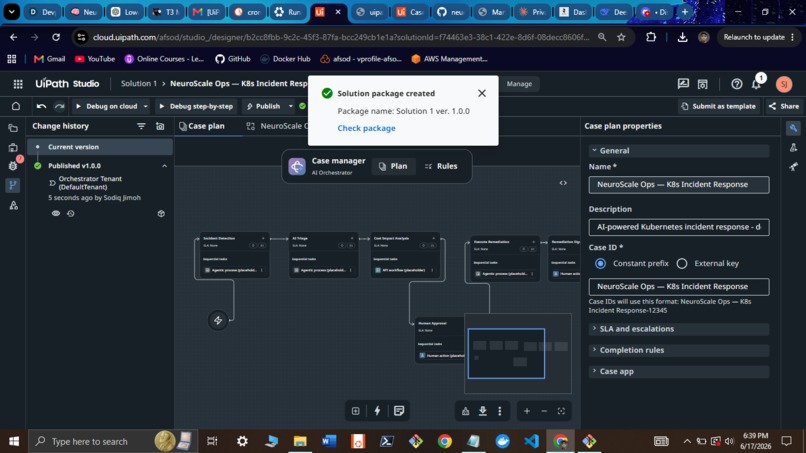
Task: Select the Rules view in Case manager
Action: click(441, 166)
